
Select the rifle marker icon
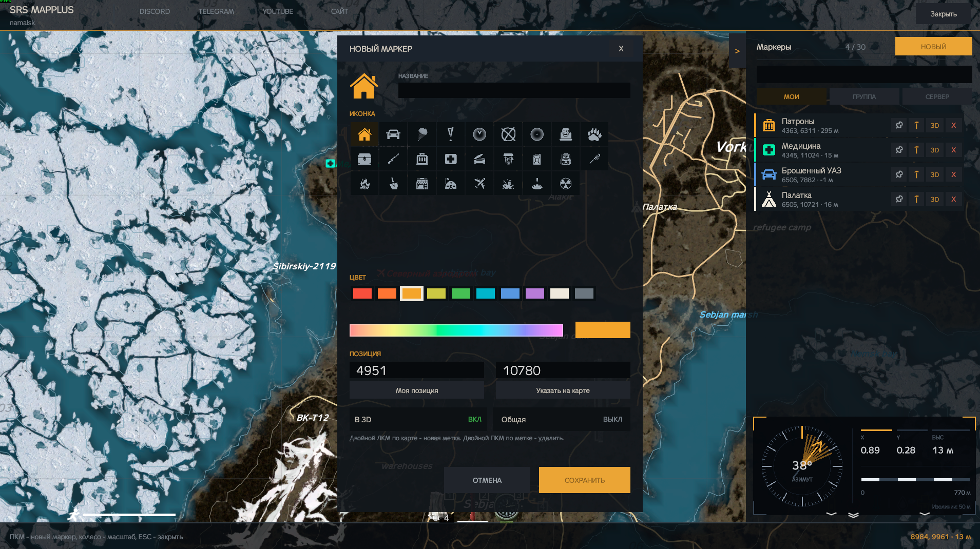click(393, 159)
